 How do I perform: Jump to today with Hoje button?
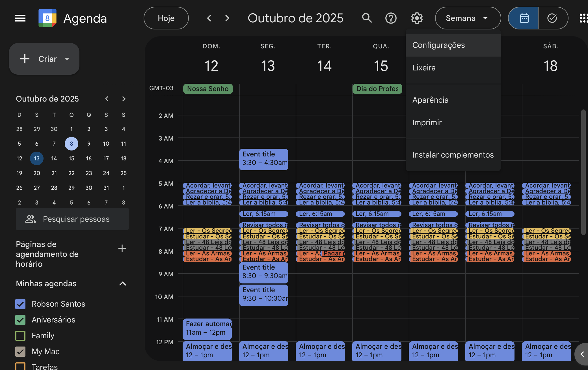(166, 18)
